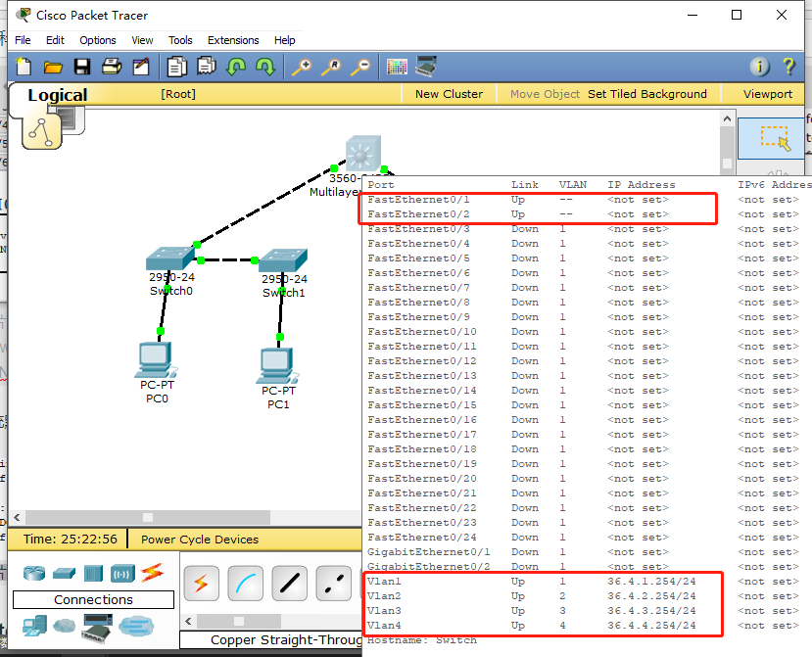Select the Copper Straight-Through cable icon
This screenshot has width=812, height=657.
point(290,584)
